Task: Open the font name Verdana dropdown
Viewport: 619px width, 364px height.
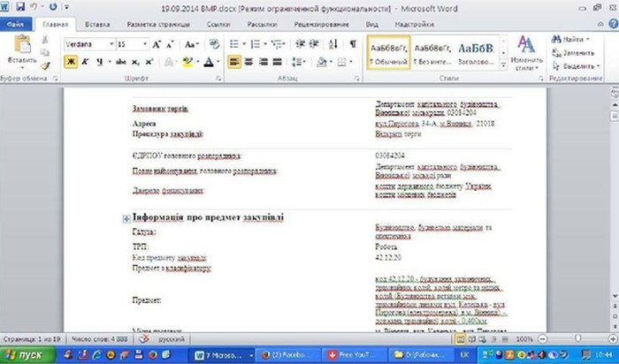Action: pos(111,44)
